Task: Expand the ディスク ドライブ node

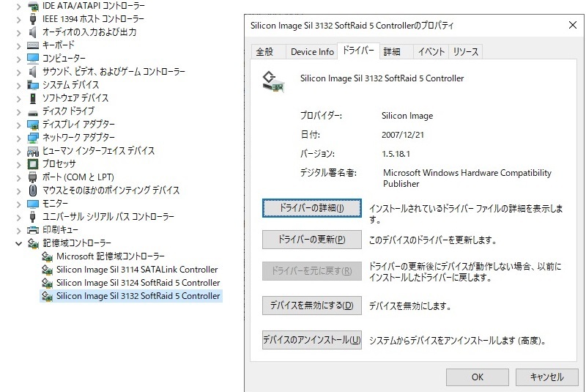Action: click(19, 111)
